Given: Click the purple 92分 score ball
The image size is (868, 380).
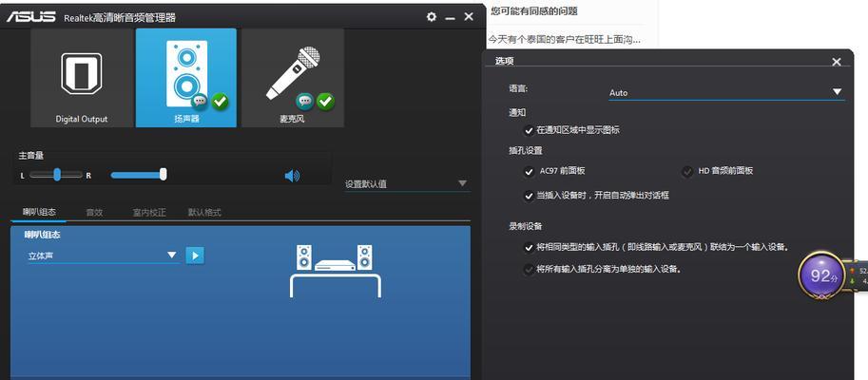Looking at the screenshot, I should pos(822,275).
